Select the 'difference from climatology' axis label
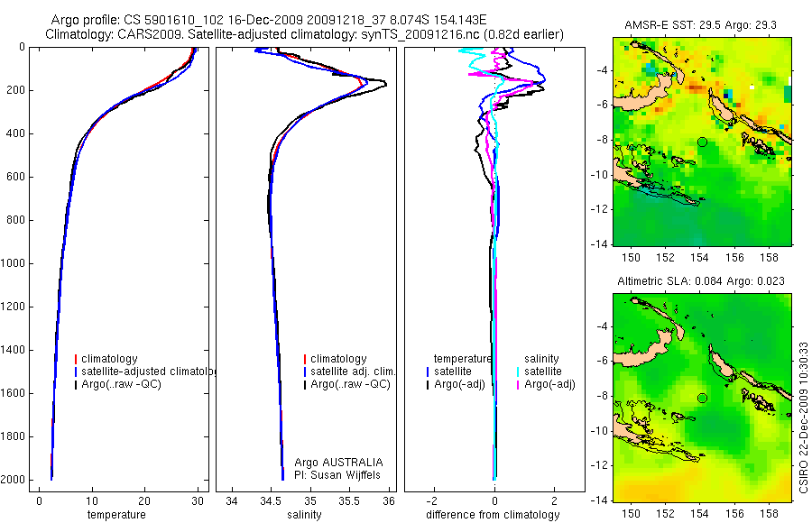 click(493, 515)
